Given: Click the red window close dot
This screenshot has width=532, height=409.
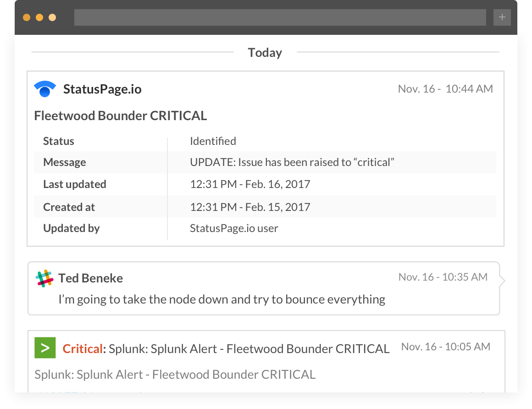Looking at the screenshot, I should (27, 17).
